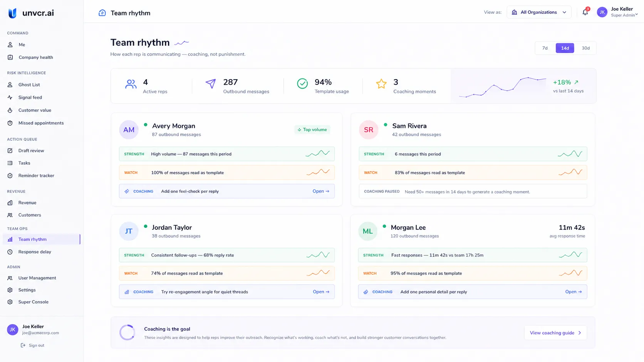The height and width of the screenshot is (362, 644).
Task: Click the Active reps people icon
Action: coord(131,84)
